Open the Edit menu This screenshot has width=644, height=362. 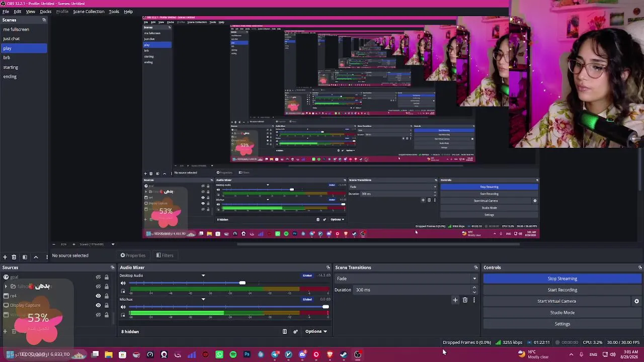[18, 12]
